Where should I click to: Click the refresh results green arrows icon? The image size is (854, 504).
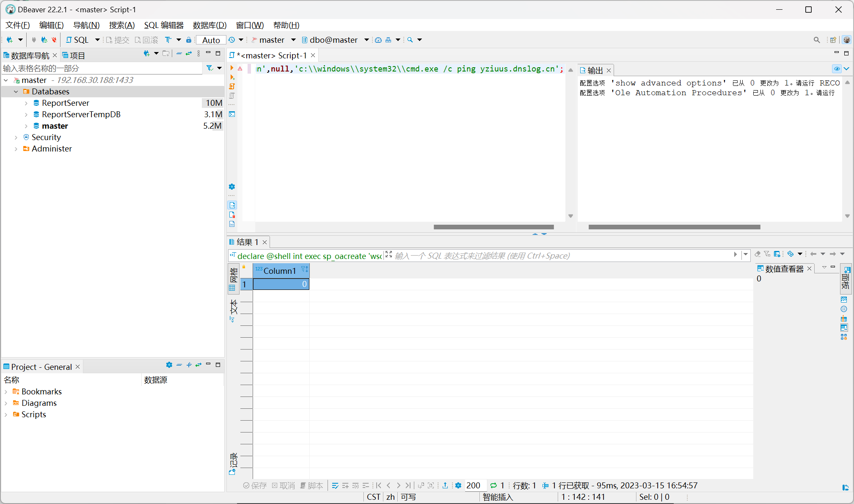(493, 485)
